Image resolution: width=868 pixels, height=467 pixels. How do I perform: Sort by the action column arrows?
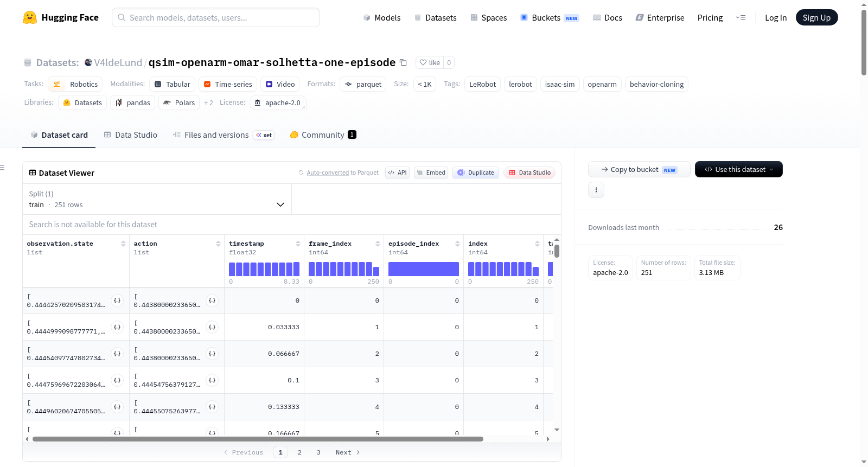(x=218, y=244)
